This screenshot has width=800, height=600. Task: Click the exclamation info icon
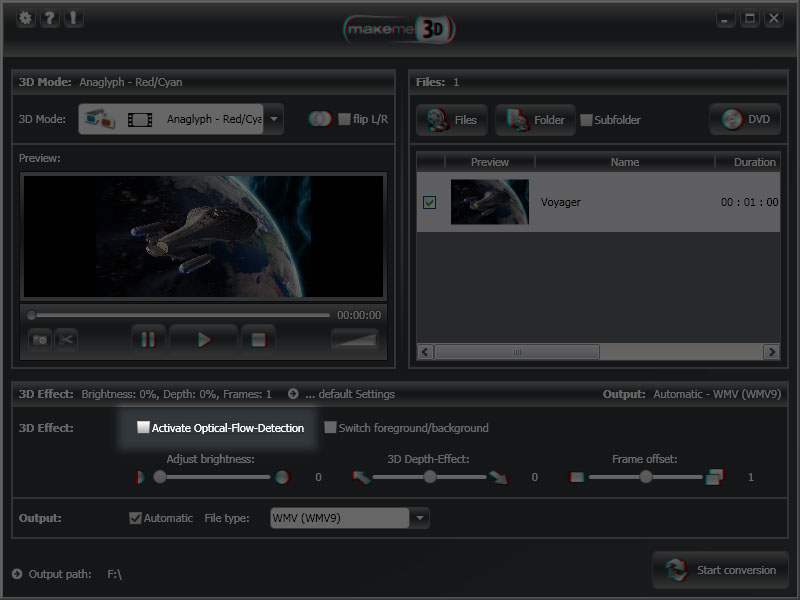(x=73, y=19)
